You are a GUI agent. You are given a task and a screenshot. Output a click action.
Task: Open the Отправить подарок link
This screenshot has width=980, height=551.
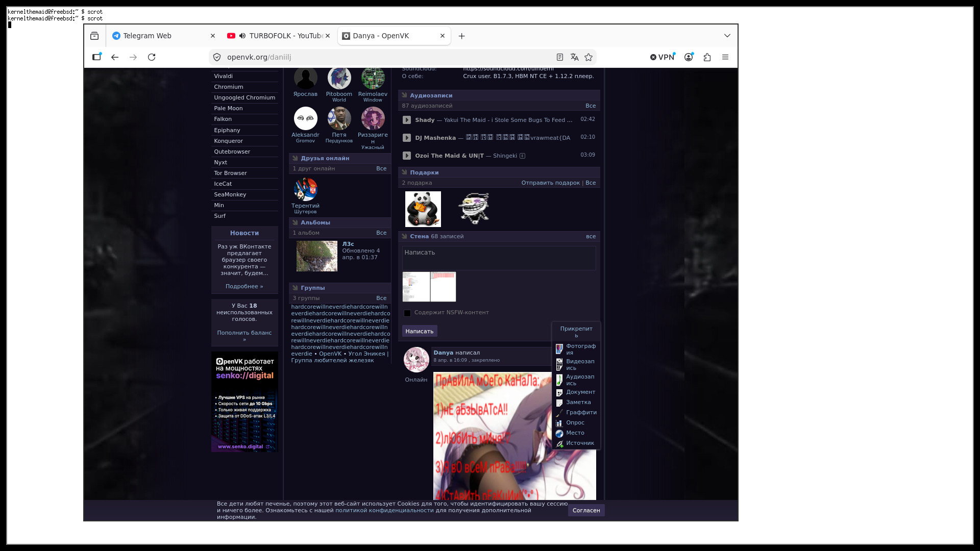pos(550,183)
